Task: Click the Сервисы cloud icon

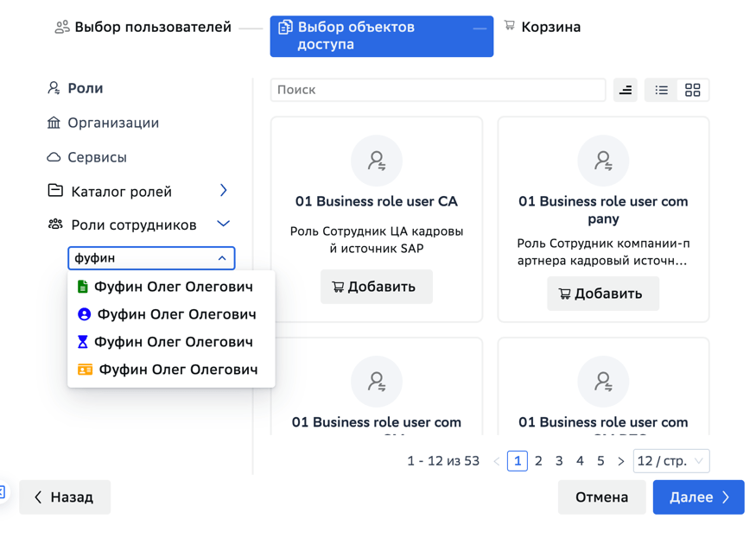Action: [54, 157]
